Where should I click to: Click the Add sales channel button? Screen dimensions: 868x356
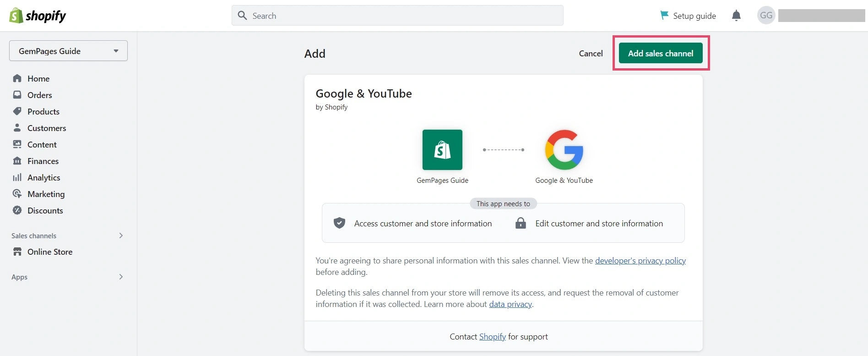pyautogui.click(x=661, y=53)
